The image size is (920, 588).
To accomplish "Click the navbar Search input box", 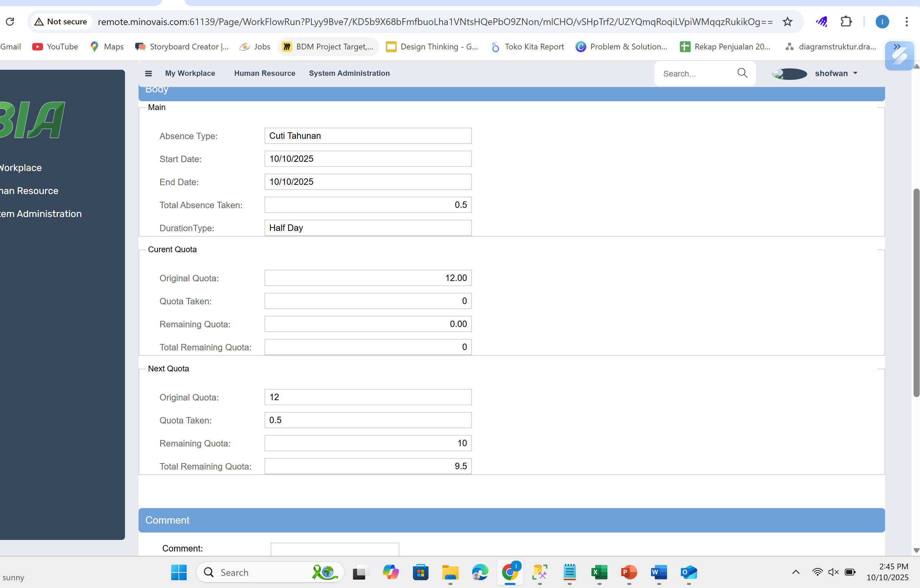I will click(695, 74).
